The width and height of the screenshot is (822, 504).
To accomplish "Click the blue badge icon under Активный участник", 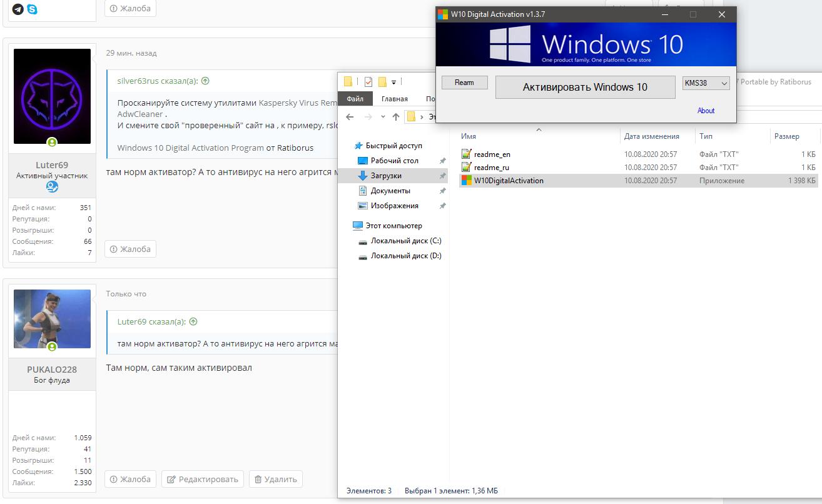I will point(52,187).
